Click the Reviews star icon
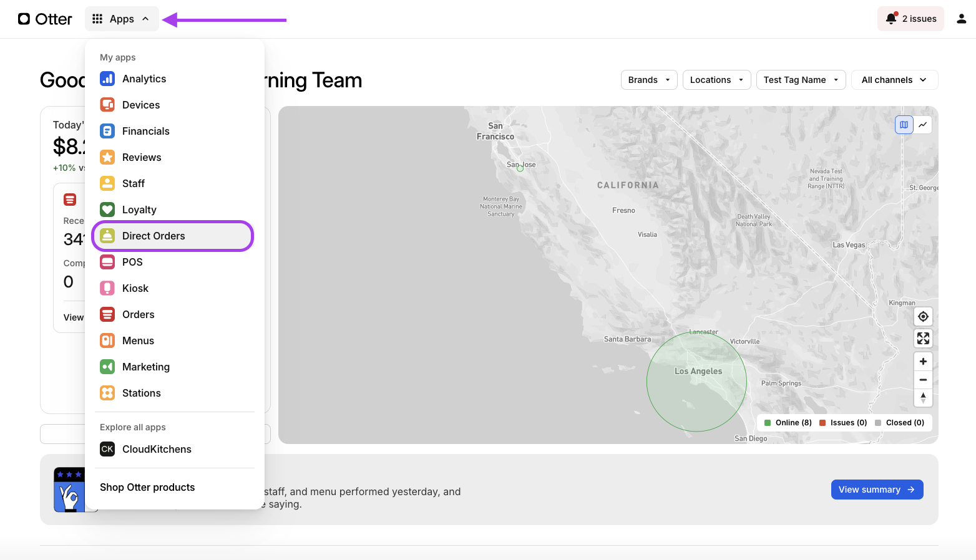The image size is (976, 560). (x=107, y=157)
